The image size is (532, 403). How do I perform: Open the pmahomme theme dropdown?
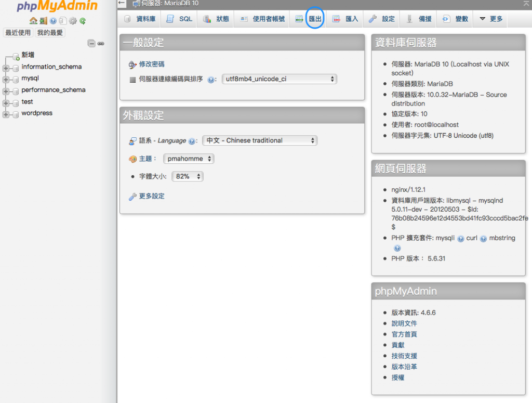click(189, 159)
